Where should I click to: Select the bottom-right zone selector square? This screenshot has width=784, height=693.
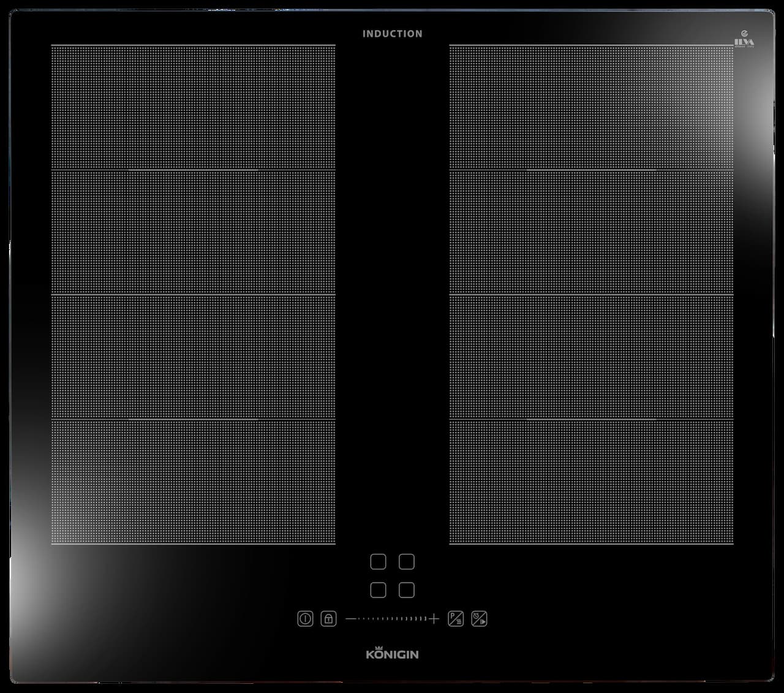pyautogui.click(x=407, y=590)
